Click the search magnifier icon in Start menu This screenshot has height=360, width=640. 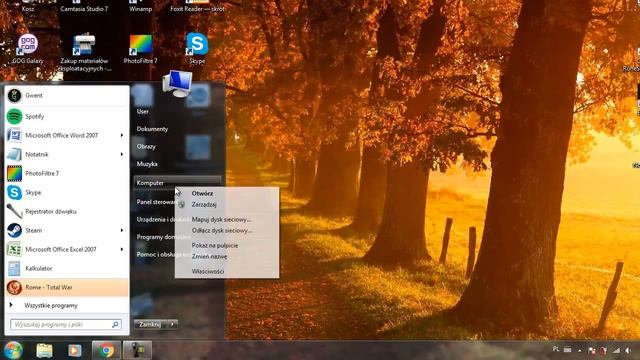[x=116, y=324]
